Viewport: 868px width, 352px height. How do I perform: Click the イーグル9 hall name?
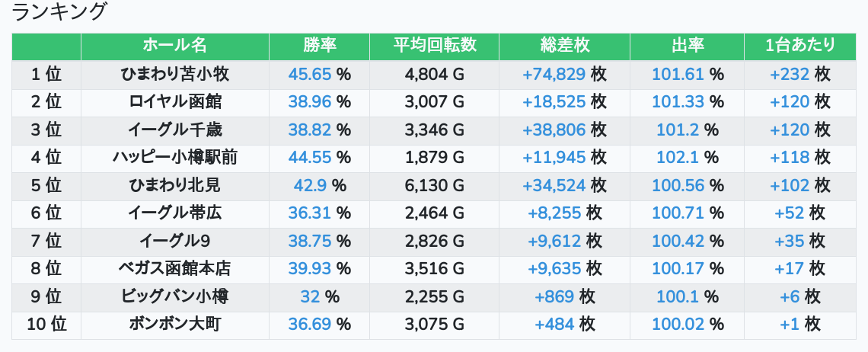tap(175, 241)
